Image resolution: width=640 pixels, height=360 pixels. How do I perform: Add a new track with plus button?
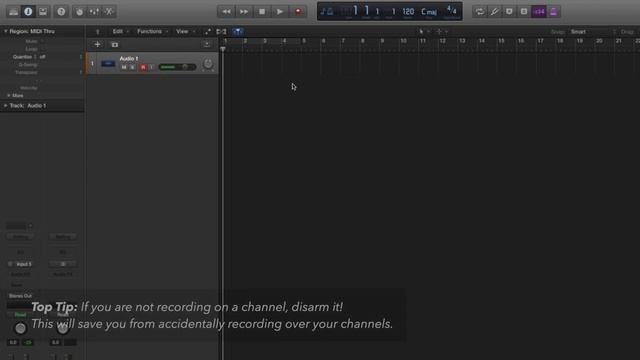97,44
